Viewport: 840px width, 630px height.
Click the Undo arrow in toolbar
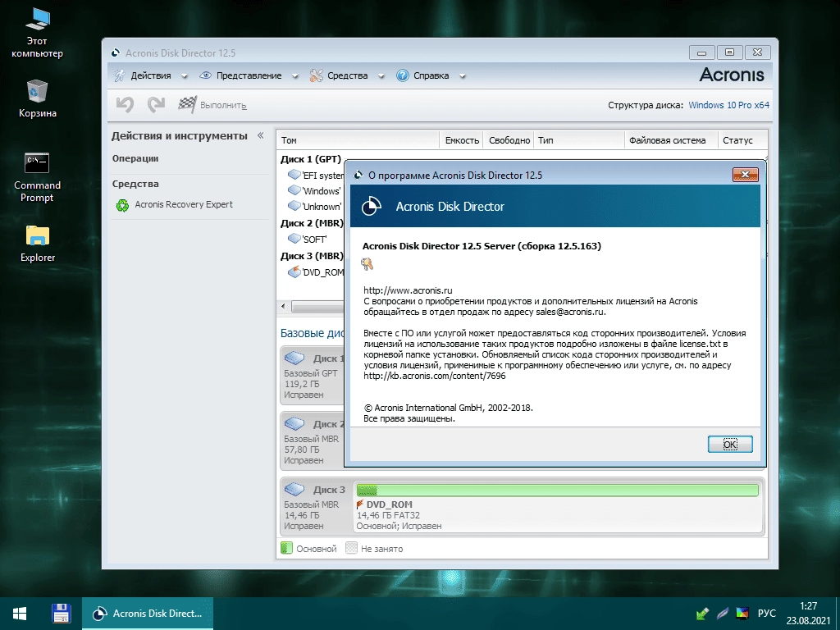125,104
